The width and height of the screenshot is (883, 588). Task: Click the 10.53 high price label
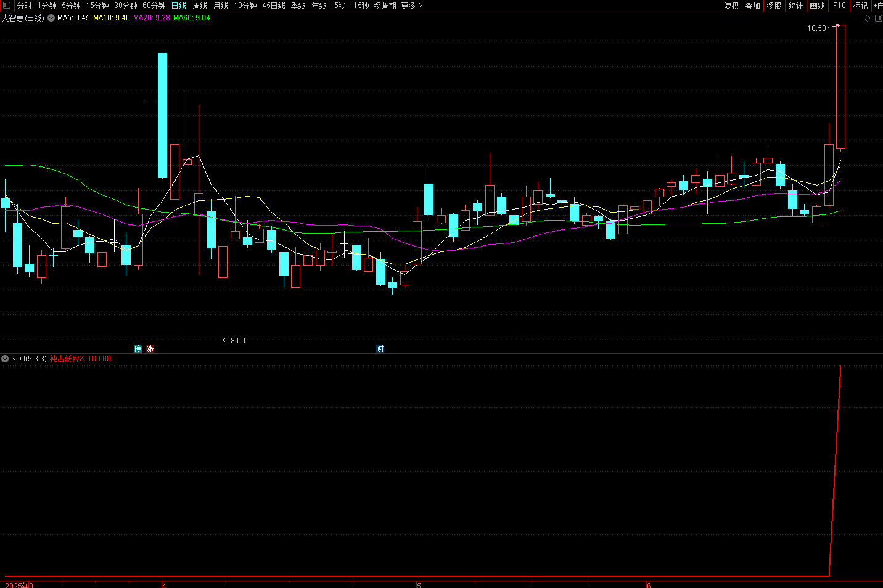pyautogui.click(x=816, y=28)
